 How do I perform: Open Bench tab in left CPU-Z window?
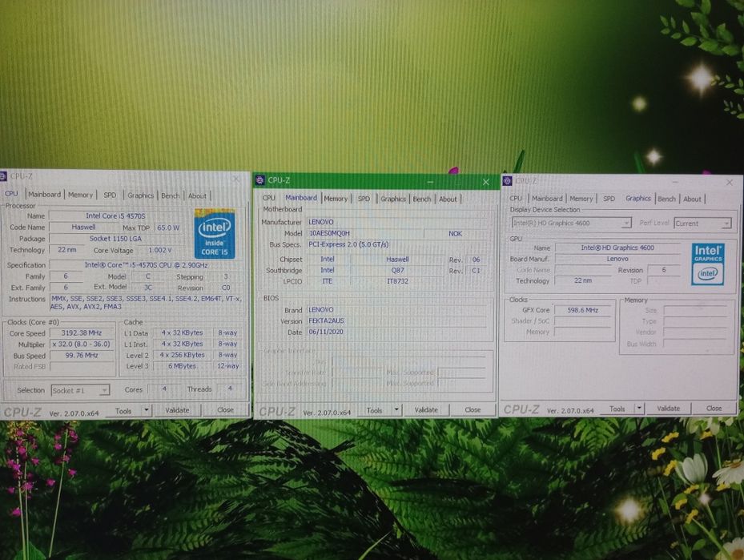pyautogui.click(x=171, y=195)
